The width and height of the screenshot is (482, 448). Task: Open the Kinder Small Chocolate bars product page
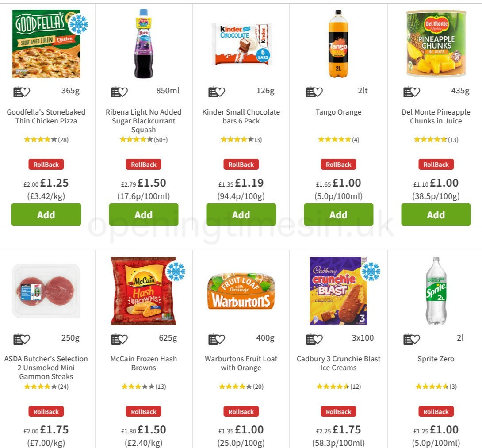click(x=241, y=116)
